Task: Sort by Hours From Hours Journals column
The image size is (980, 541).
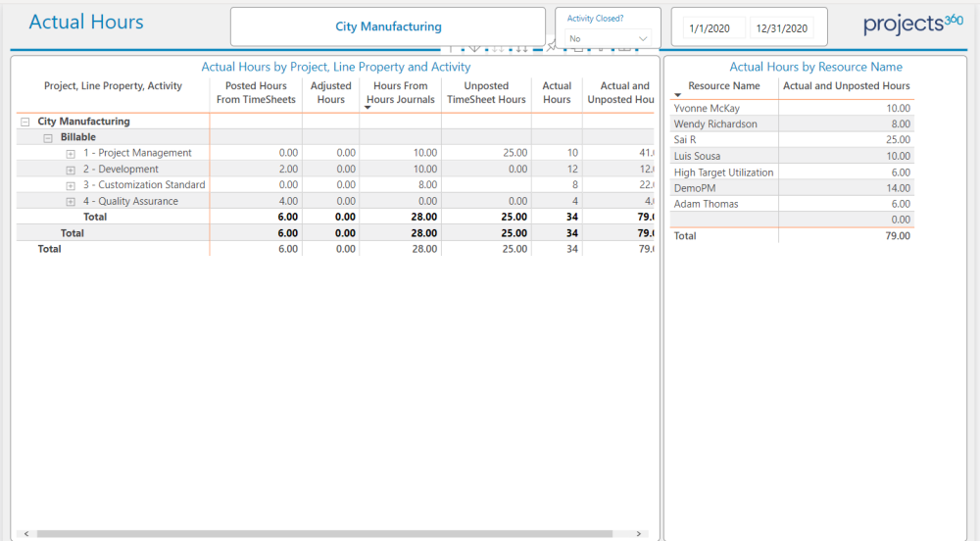Action: click(x=401, y=92)
